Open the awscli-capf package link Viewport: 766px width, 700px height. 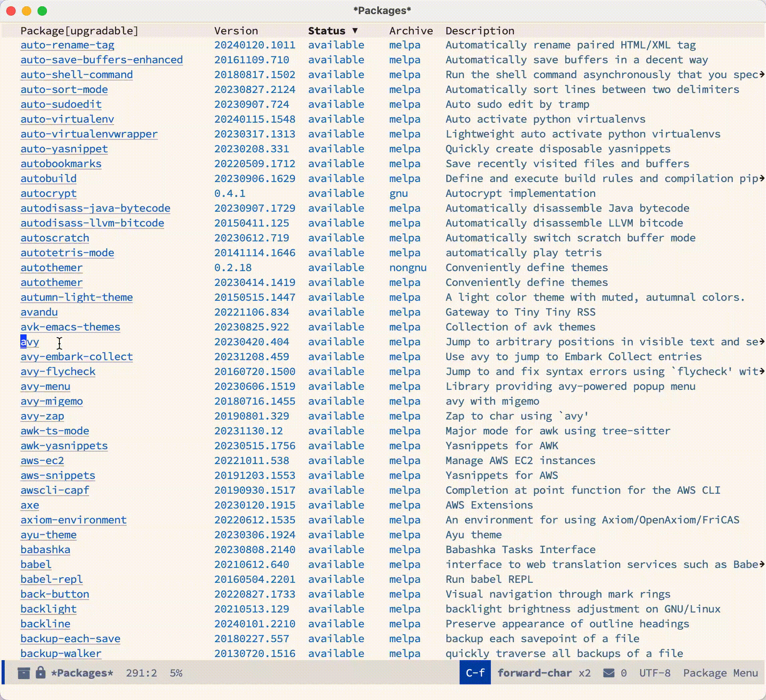tap(55, 490)
